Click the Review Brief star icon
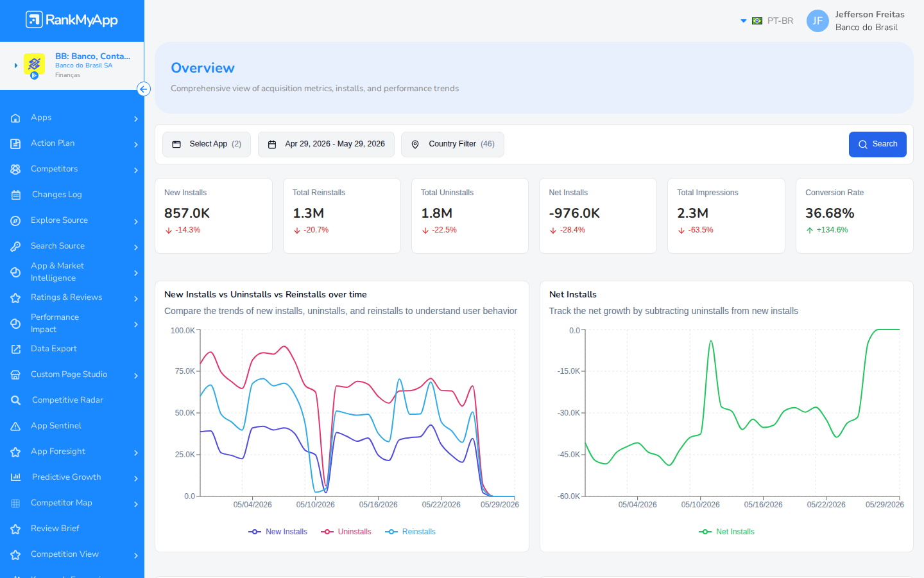This screenshot has height=578, width=924. 16,529
